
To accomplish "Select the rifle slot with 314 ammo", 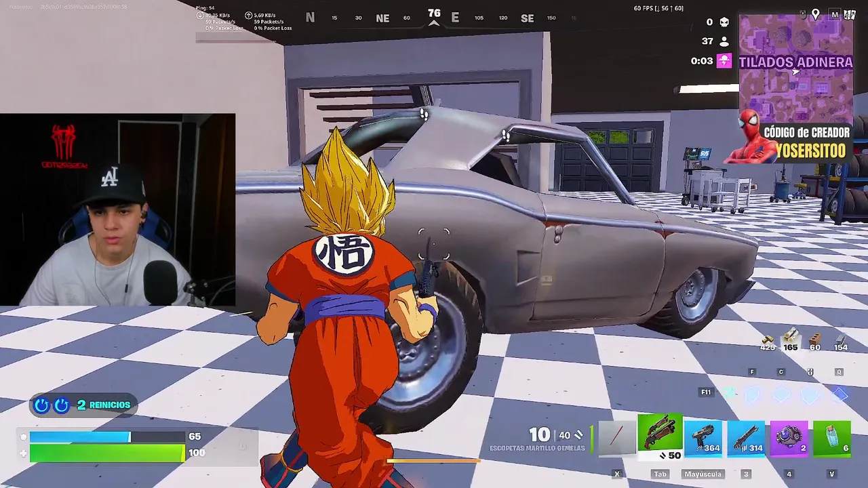I will 746,439.
